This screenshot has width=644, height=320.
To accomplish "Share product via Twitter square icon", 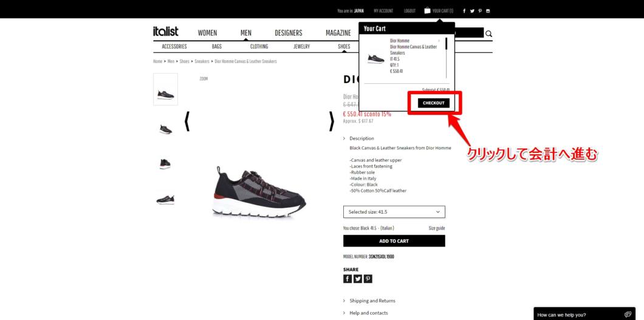I will [x=358, y=279].
